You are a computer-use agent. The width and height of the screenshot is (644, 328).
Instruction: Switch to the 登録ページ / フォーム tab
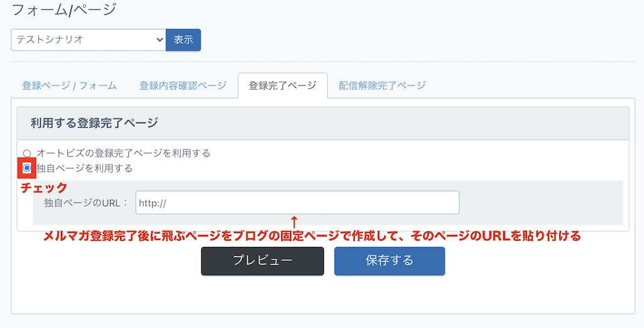pos(69,85)
